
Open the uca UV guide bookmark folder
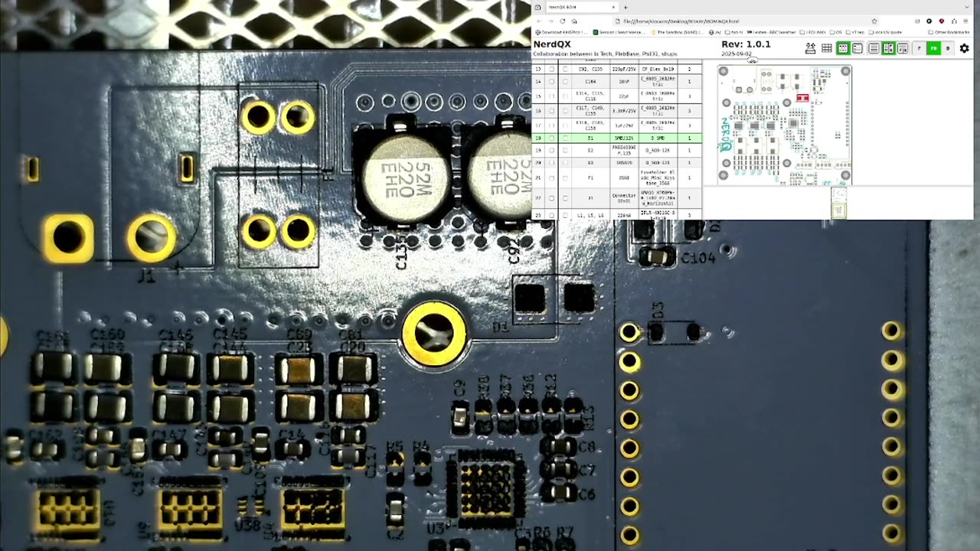pyautogui.click(x=884, y=32)
